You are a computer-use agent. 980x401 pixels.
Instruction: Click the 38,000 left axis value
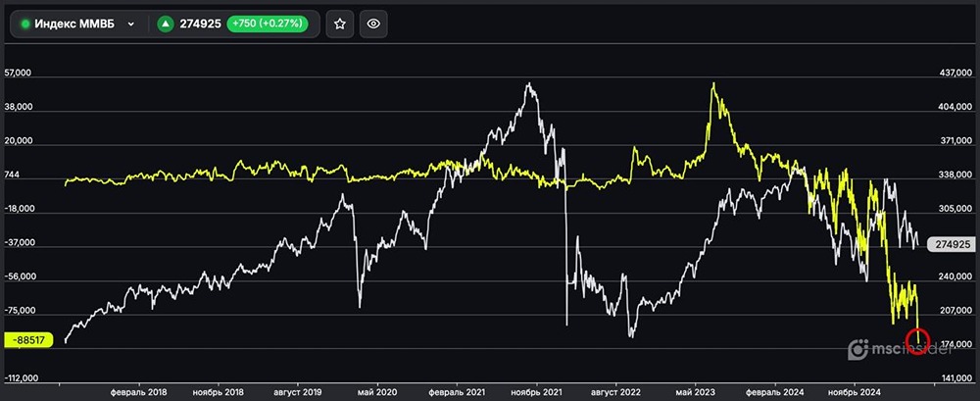pyautogui.click(x=17, y=108)
